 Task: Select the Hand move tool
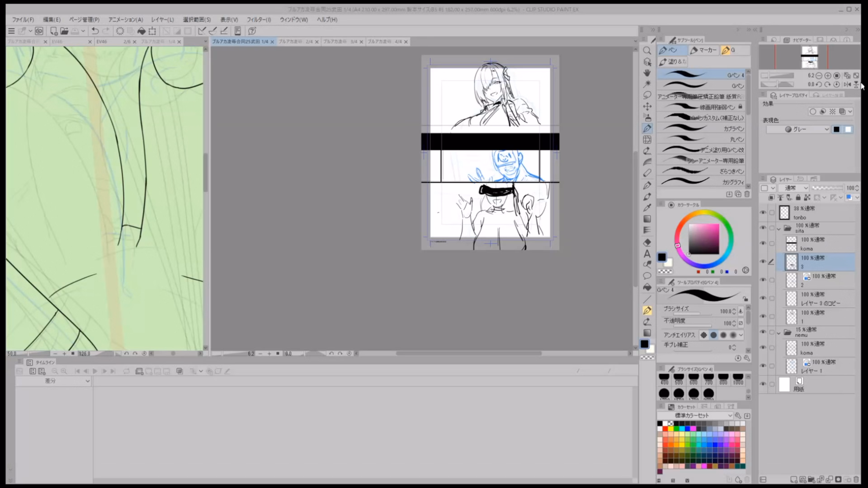tap(647, 73)
